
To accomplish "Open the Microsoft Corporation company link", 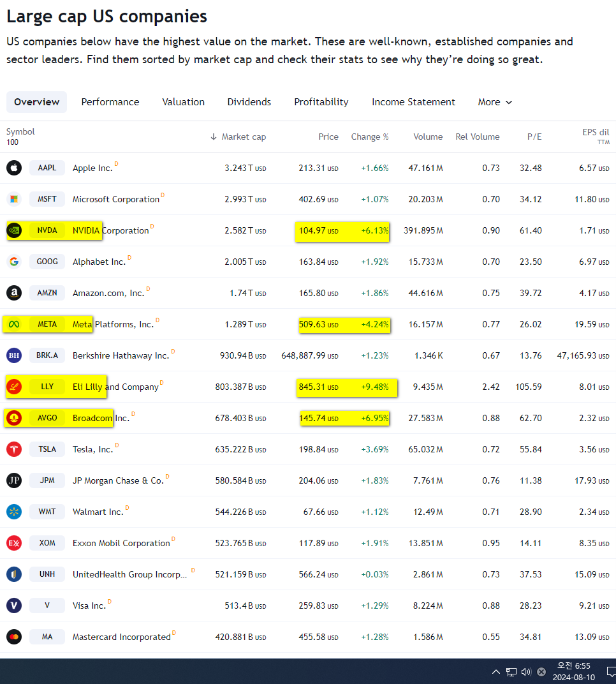I will click(x=116, y=199).
